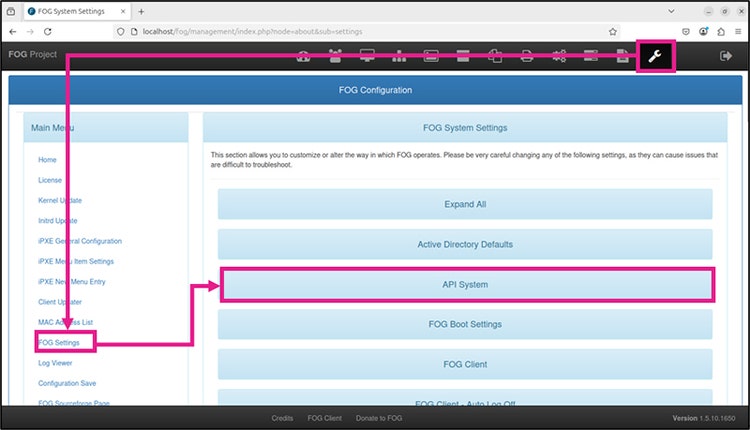Open iPXE General Configuration menu entry
The width and height of the screenshot is (750, 430).
point(80,241)
